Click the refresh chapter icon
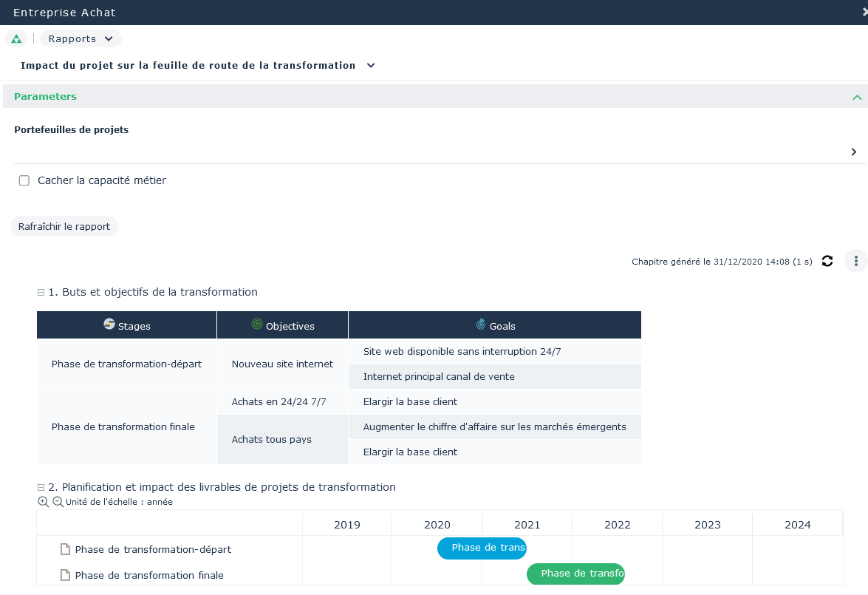868x595 pixels. [827, 261]
